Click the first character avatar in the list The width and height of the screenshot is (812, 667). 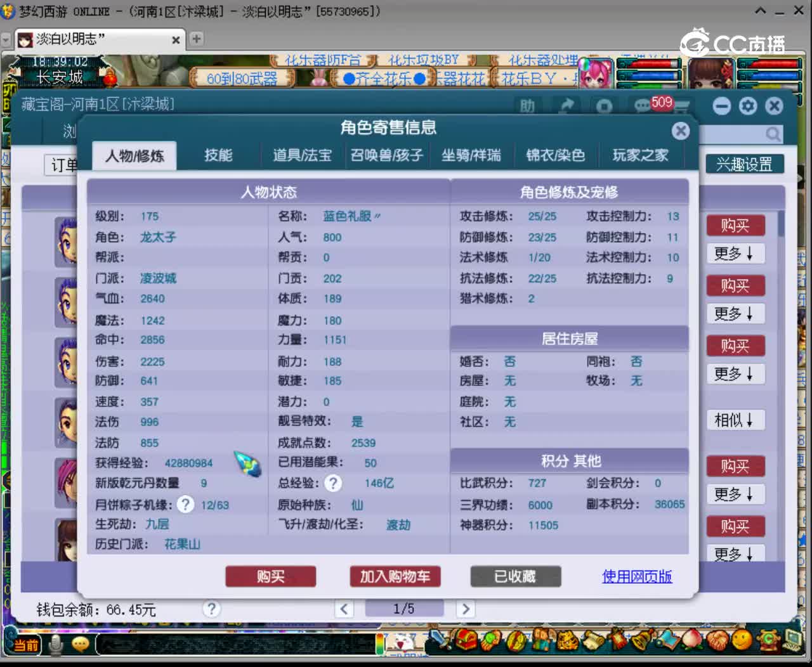point(65,241)
